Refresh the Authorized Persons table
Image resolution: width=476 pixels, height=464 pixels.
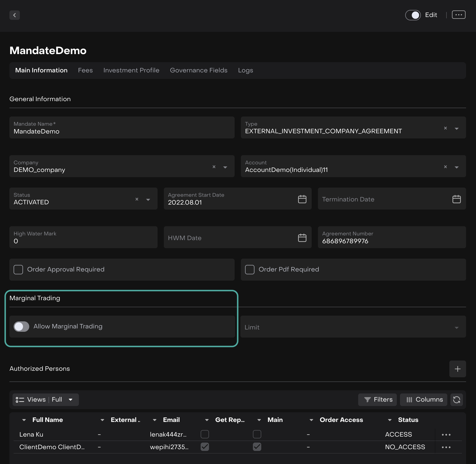coord(456,400)
